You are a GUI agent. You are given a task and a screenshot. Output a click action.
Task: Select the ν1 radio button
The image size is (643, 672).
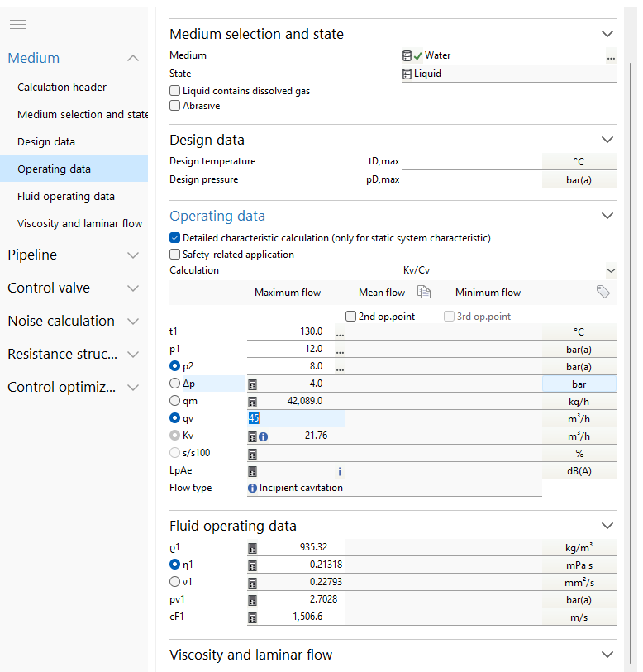coord(174,582)
